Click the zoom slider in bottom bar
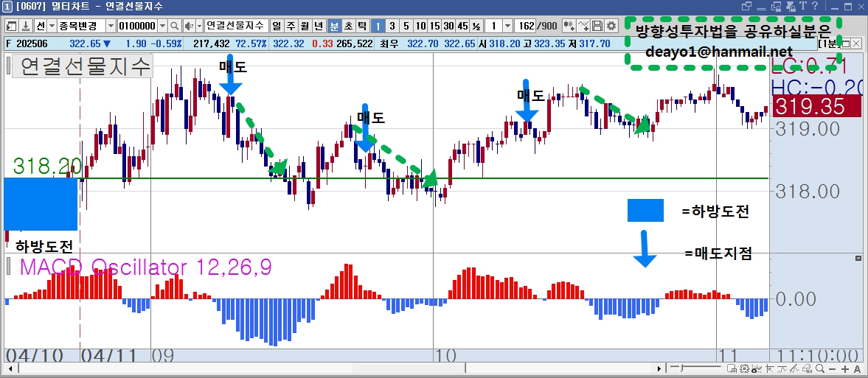 click(x=696, y=368)
